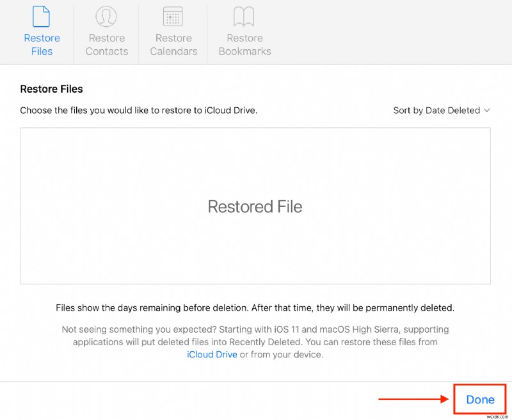Click the Restore Contacts person silhouette icon
512x420 pixels.
tap(106, 17)
